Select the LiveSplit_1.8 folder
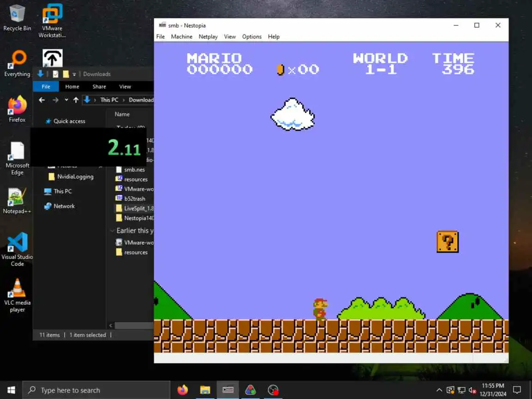The image size is (532, 399). 135,208
